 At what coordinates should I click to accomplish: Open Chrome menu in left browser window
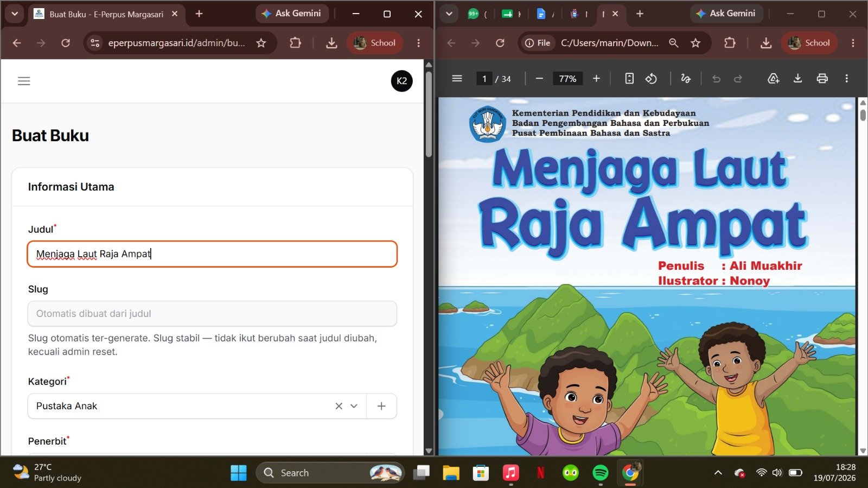418,43
